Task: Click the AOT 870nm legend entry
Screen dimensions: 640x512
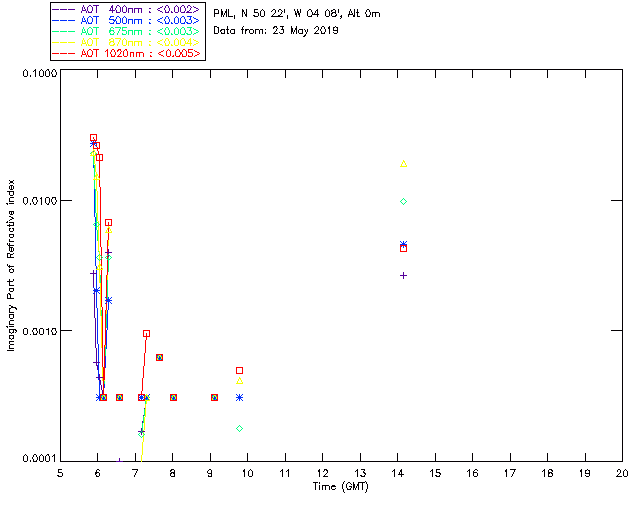Action: [x=127, y=42]
